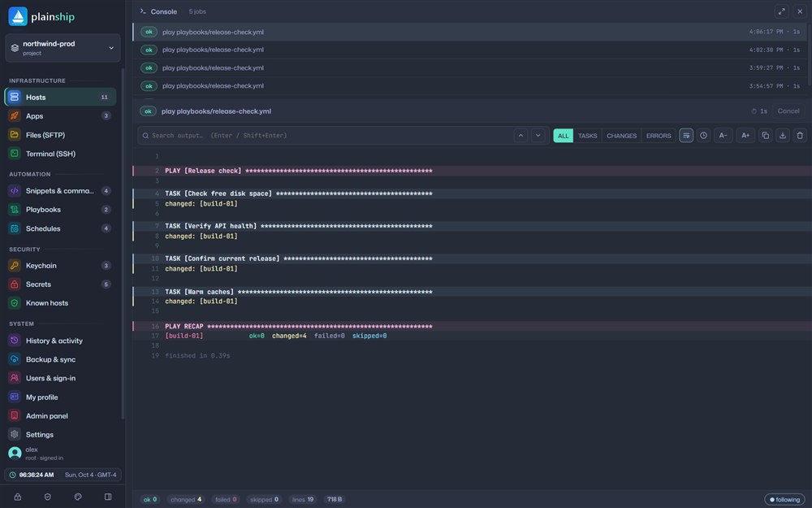Toggle timestamps clock button
Viewport: 812px width, 508px height.
(703, 135)
